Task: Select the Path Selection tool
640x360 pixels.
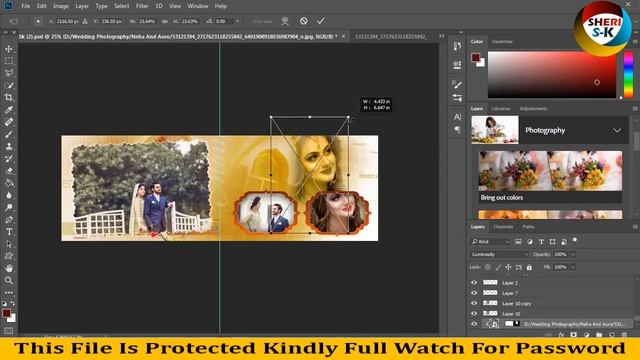Action: click(9, 244)
